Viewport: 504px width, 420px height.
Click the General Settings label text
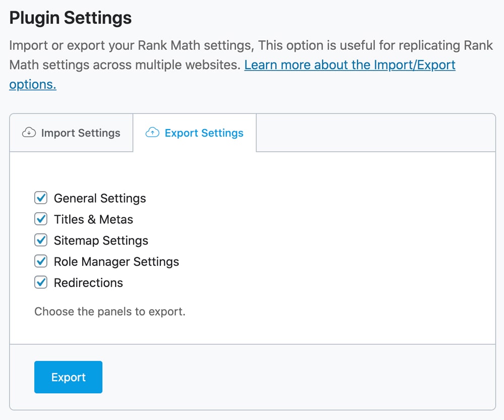(x=99, y=198)
